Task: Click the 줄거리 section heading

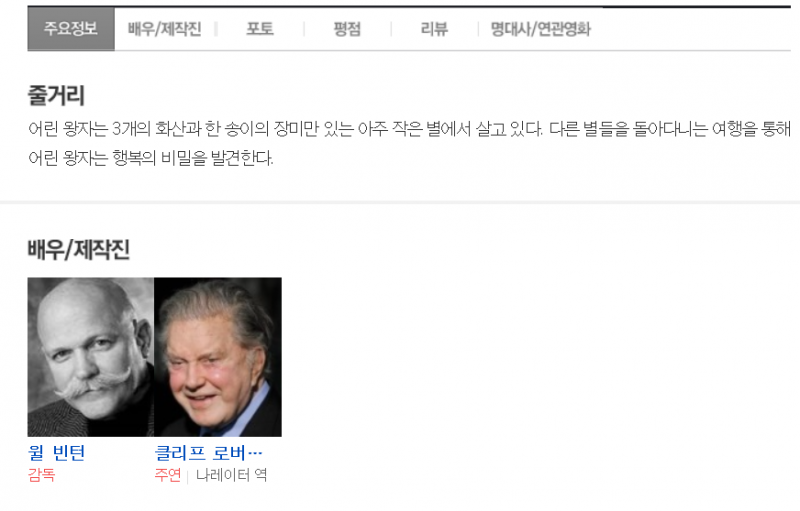Action: click(x=56, y=95)
